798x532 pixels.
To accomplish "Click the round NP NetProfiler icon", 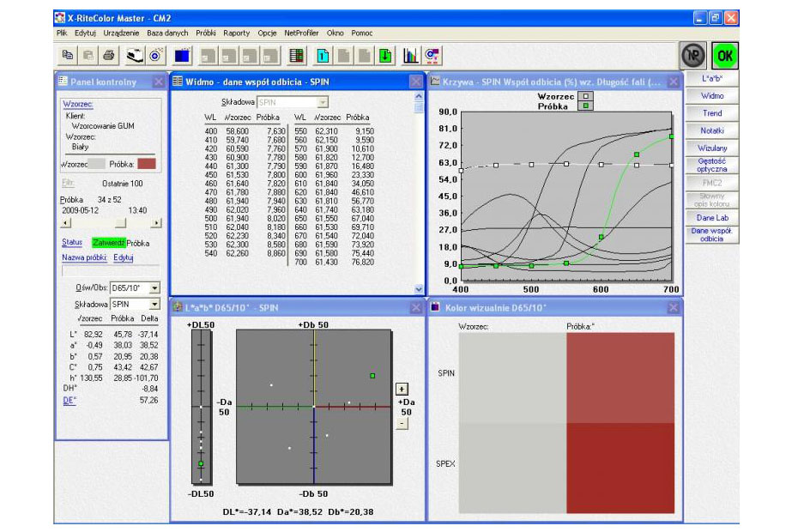I will [693, 55].
